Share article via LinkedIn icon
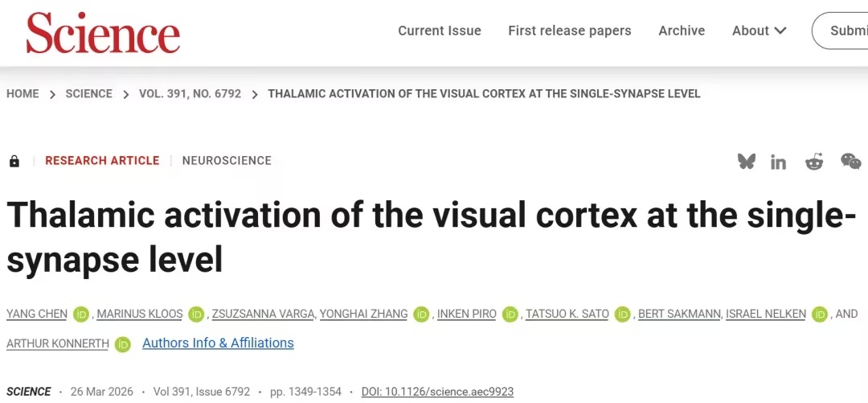868x403 pixels. [778, 162]
